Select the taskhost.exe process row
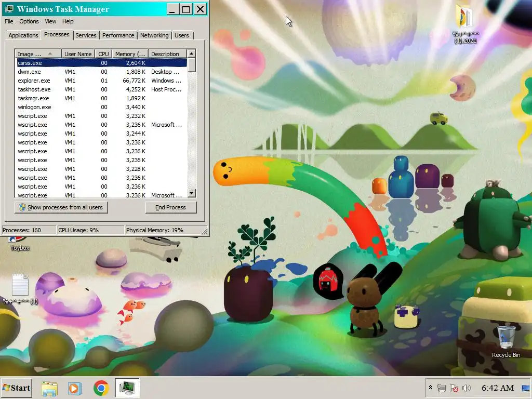Screen dimensions: 532x399 click(101, 89)
